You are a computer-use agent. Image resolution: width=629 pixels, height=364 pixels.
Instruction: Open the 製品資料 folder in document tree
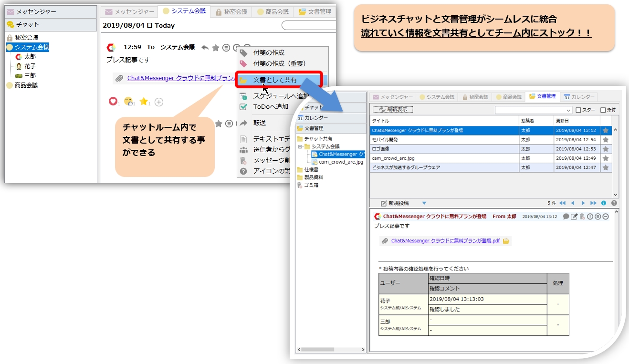313,177
